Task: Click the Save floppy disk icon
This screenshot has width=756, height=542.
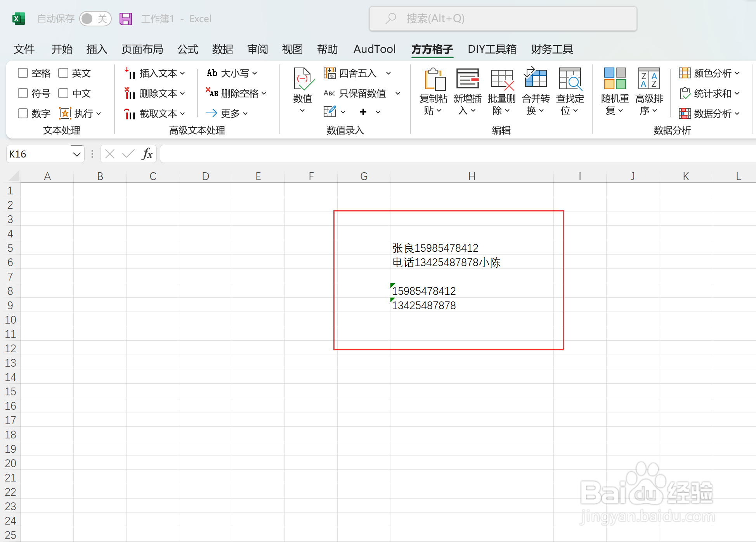Action: (x=126, y=19)
